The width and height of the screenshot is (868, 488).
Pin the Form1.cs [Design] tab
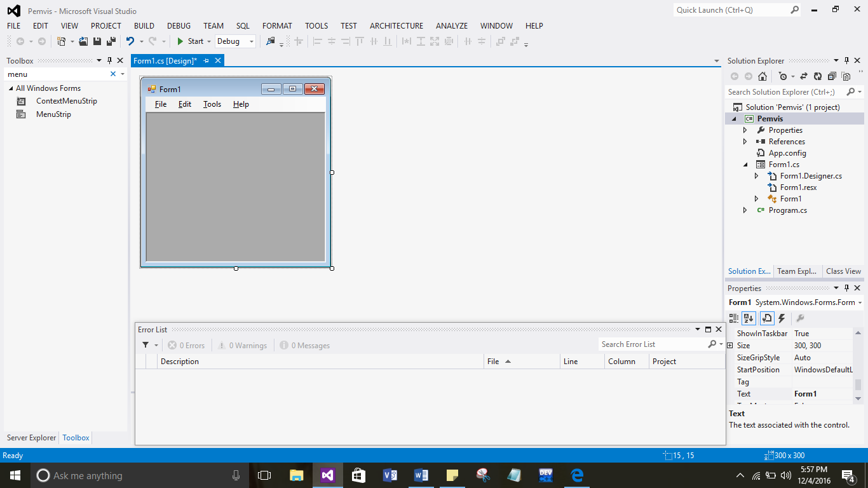click(206, 60)
